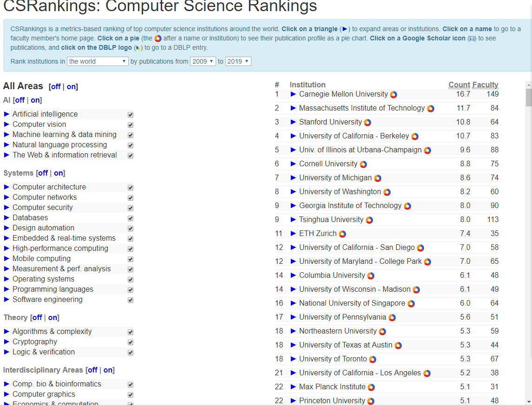The height and width of the screenshot is (406, 532).
Task: Uncheck Embedded & real-time systems
Action: point(131,239)
